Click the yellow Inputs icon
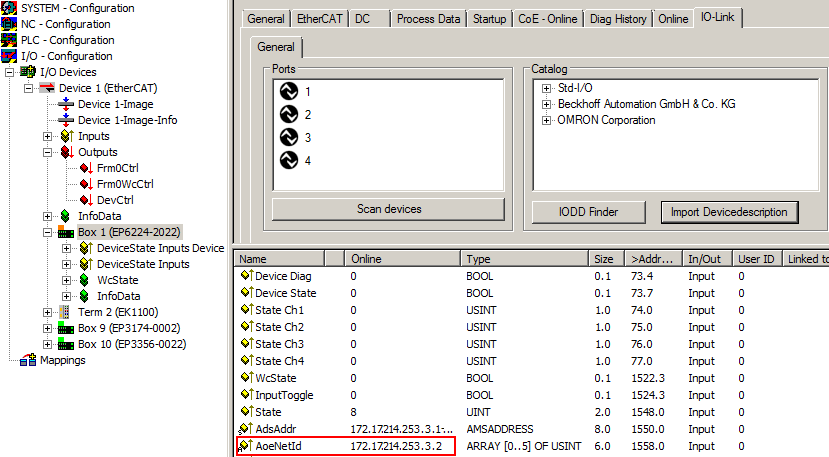The width and height of the screenshot is (829, 457). pos(67,136)
